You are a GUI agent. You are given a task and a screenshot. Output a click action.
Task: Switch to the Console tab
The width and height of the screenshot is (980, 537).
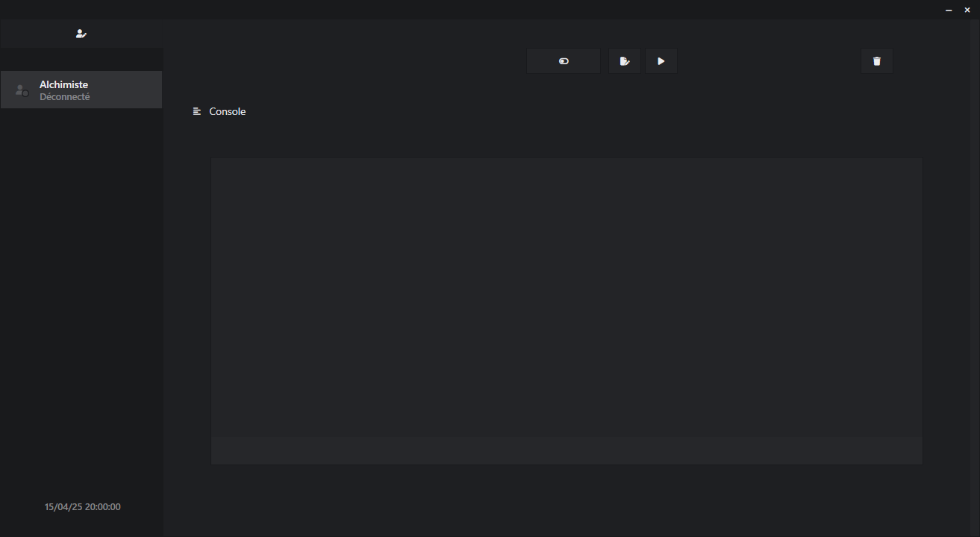coord(227,112)
